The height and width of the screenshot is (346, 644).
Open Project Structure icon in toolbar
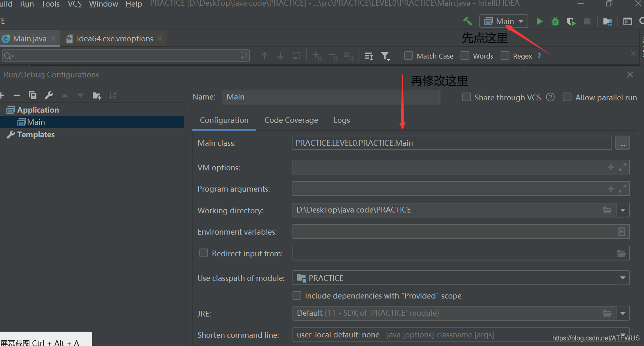point(608,21)
